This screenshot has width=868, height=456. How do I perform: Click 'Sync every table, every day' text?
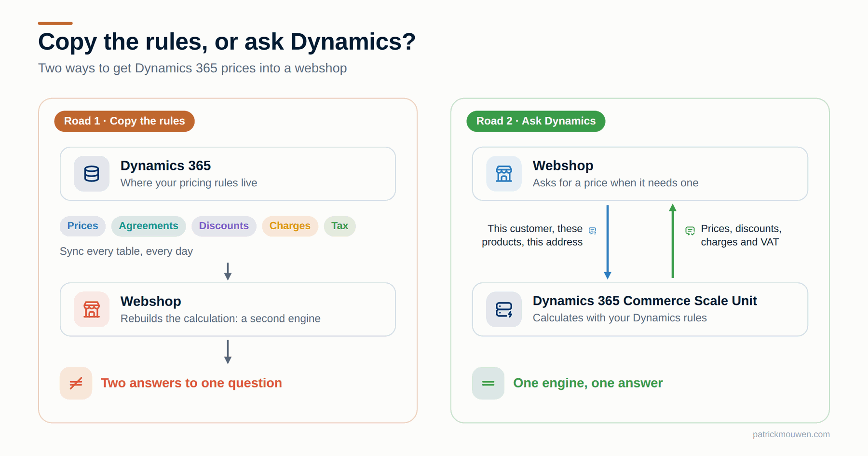click(126, 251)
